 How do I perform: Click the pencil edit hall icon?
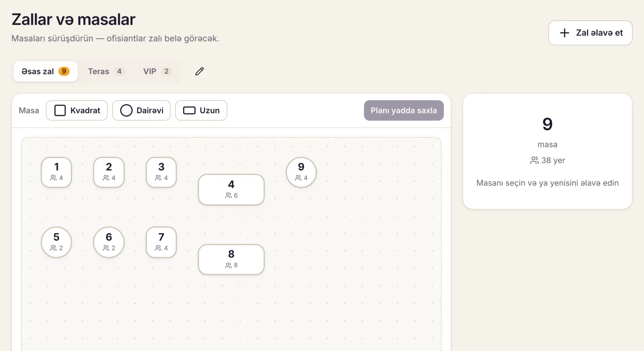pyautogui.click(x=199, y=72)
